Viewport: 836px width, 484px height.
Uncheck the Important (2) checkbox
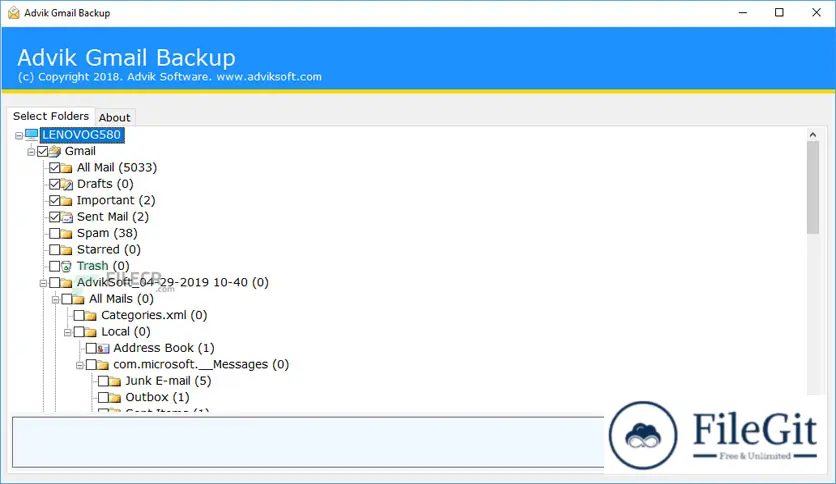click(54, 201)
